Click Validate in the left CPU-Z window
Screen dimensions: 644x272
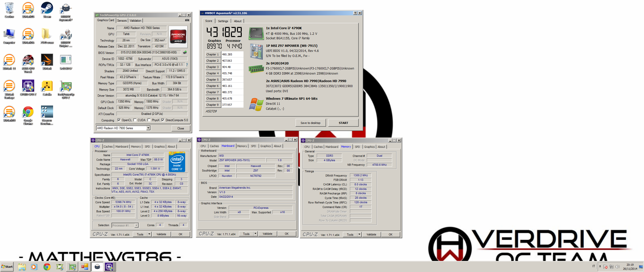[161, 234]
